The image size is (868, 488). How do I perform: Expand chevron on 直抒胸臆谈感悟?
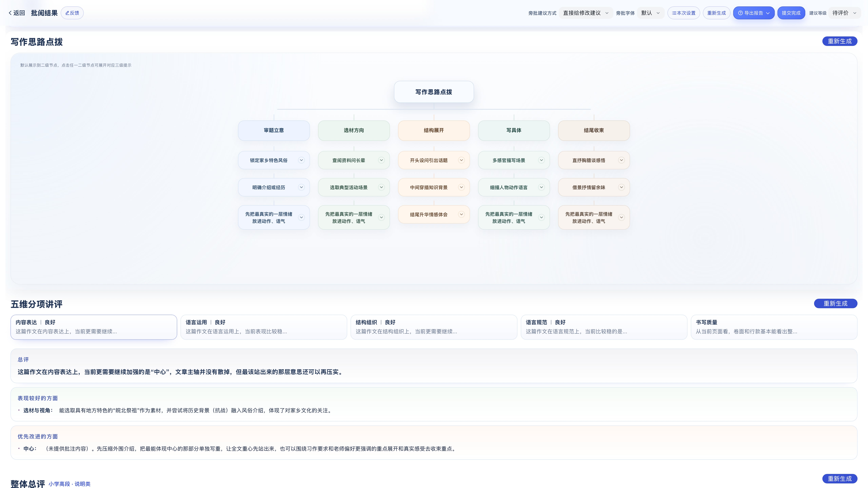click(621, 160)
